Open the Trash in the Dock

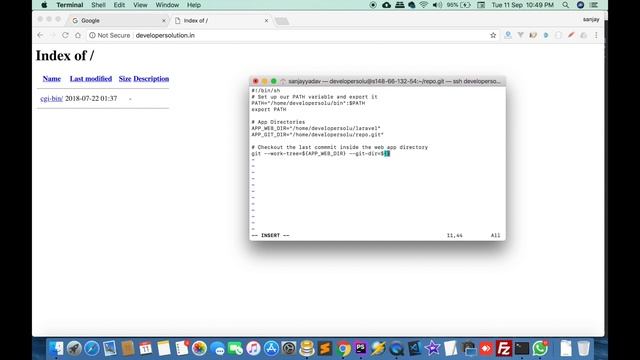click(x=584, y=349)
